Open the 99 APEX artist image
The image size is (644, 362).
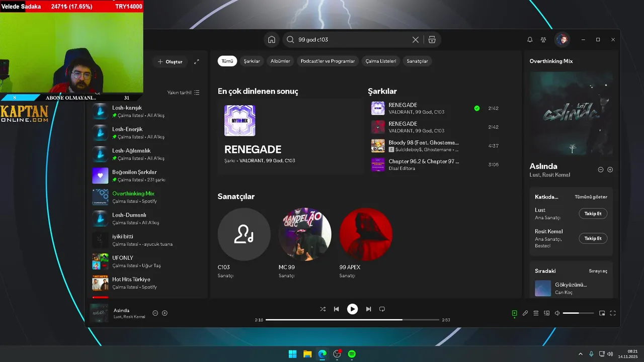(x=366, y=234)
